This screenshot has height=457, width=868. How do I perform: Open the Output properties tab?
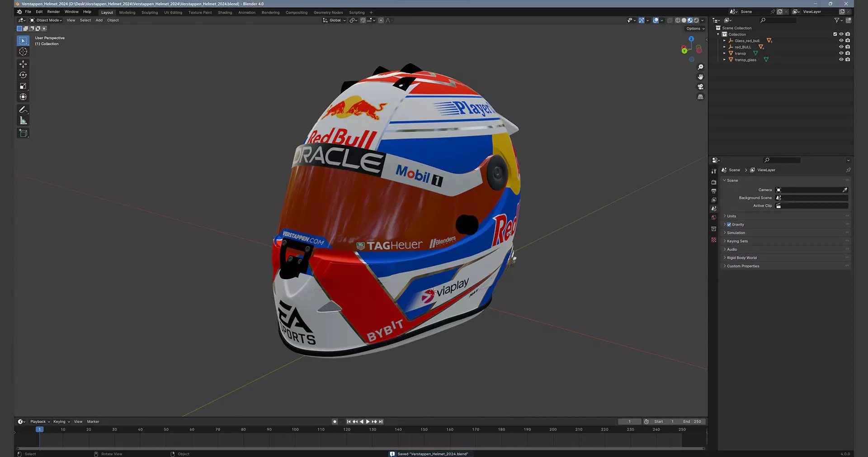(x=714, y=191)
